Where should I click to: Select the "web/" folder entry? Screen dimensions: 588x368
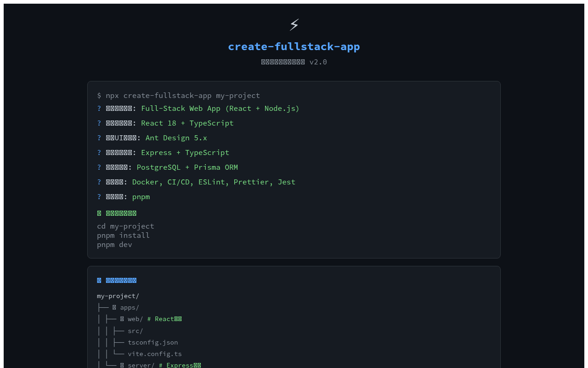click(136, 319)
